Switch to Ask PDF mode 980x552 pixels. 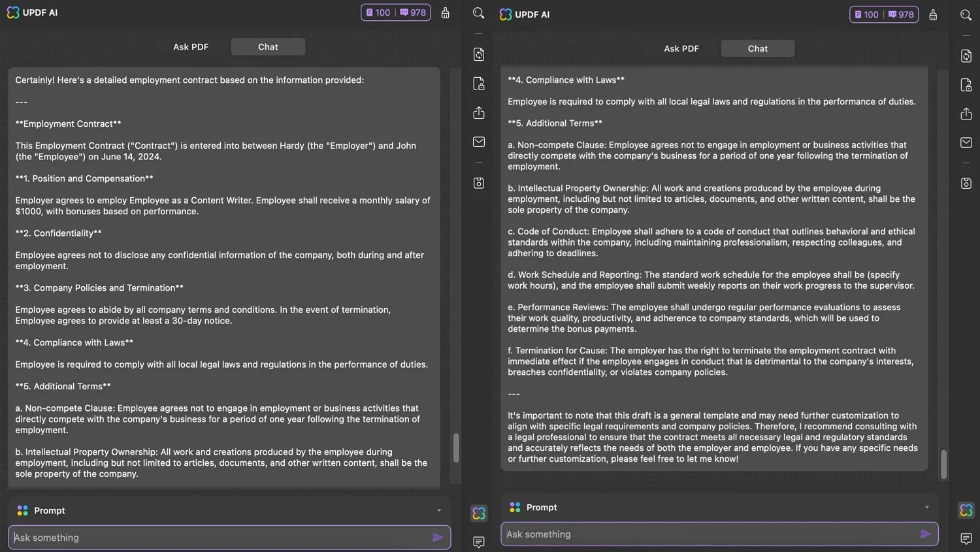[x=190, y=46]
